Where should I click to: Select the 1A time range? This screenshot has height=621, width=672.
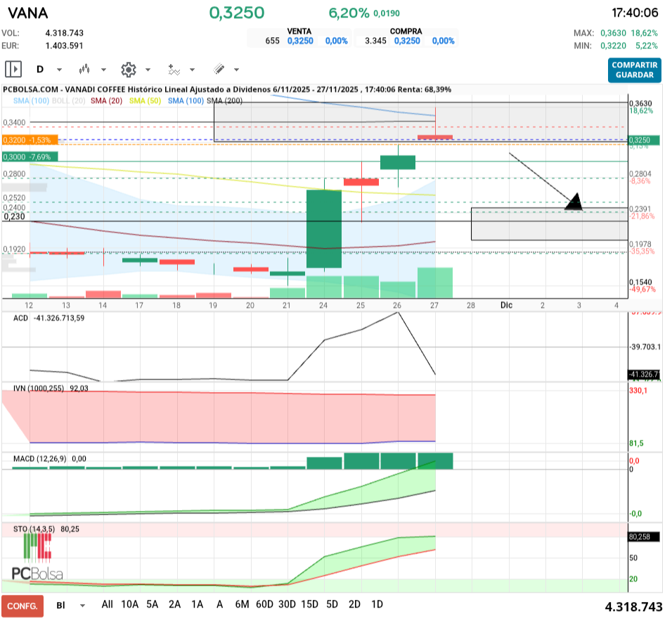click(x=198, y=604)
